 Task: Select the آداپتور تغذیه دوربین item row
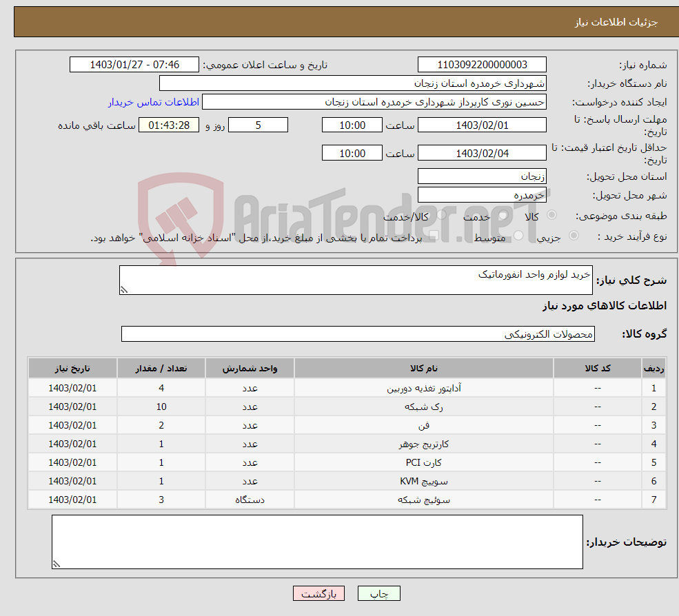pos(347,388)
